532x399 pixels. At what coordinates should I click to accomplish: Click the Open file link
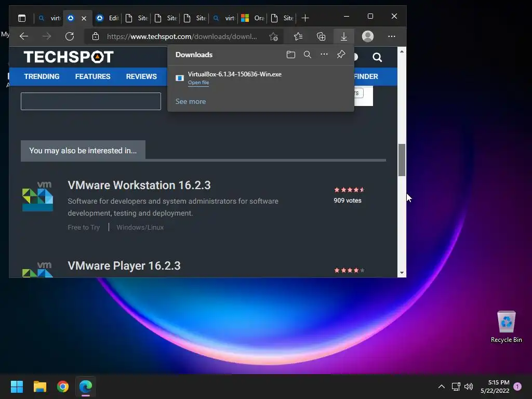pos(198,83)
